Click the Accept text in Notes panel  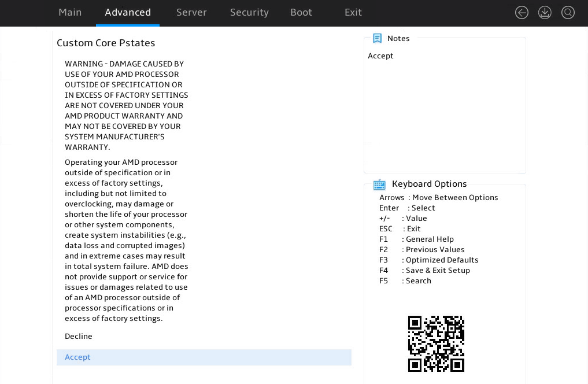380,56
